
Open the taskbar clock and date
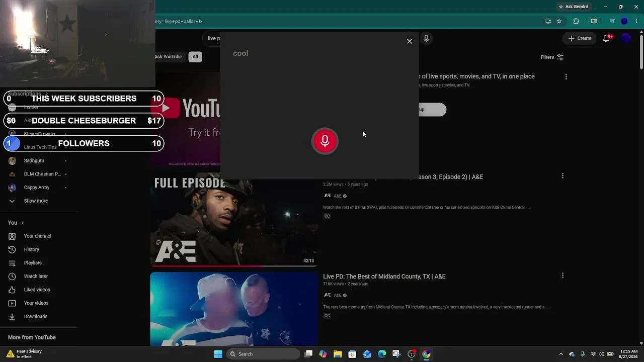629,354
